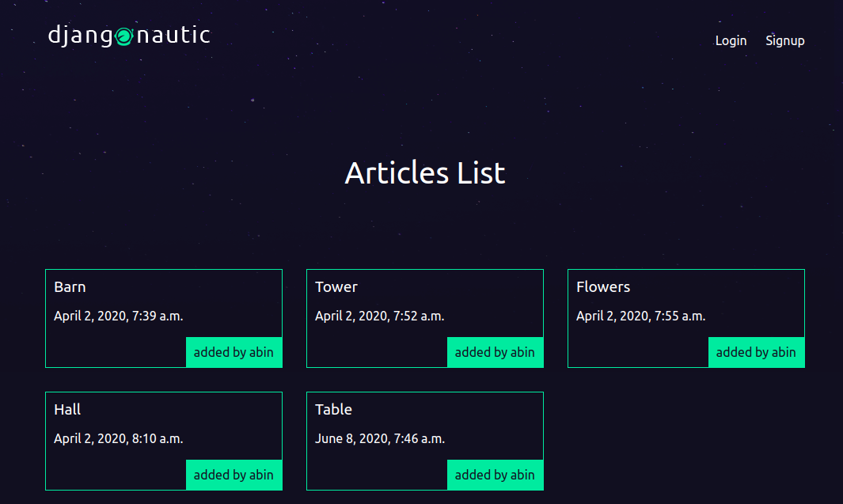Open the Barn article
Screen dimensions: 843x504
(70, 286)
